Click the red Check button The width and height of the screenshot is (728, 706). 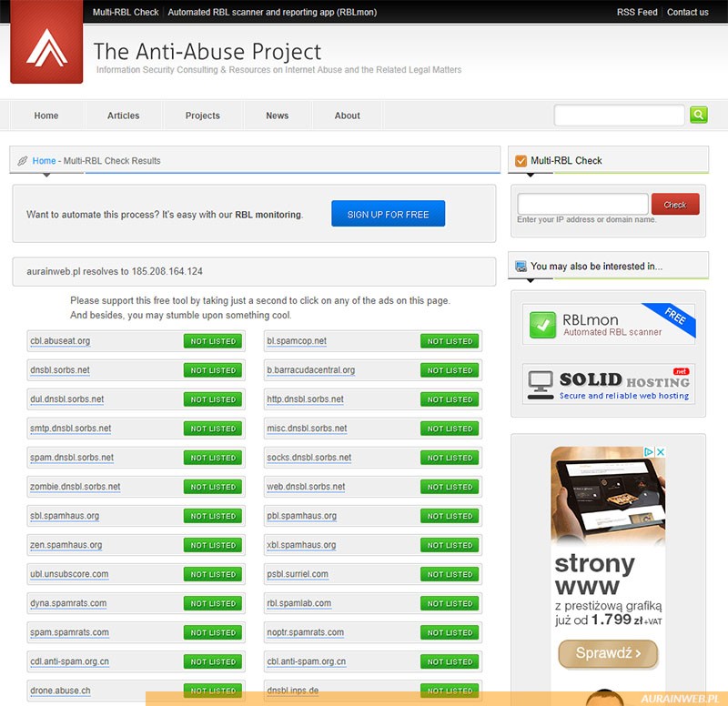pyautogui.click(x=675, y=204)
